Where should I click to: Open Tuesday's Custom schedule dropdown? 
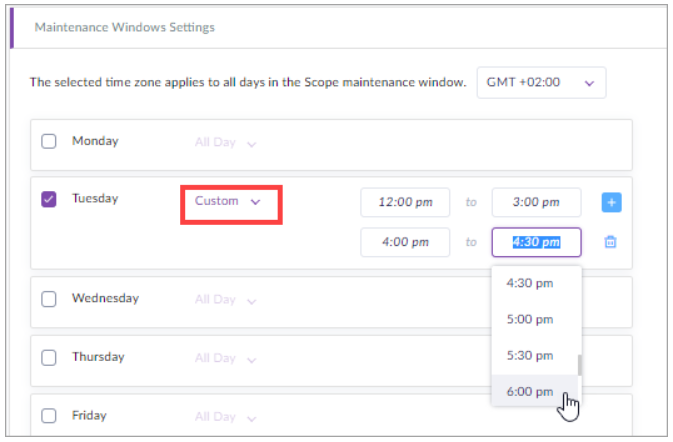click(x=228, y=201)
